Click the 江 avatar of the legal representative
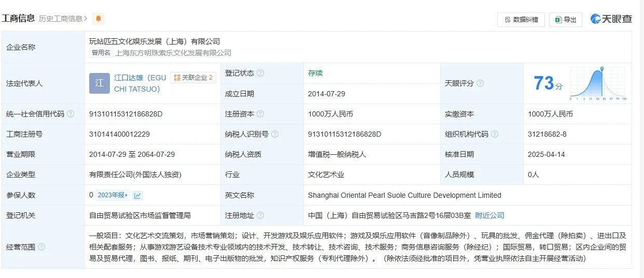 (x=100, y=83)
